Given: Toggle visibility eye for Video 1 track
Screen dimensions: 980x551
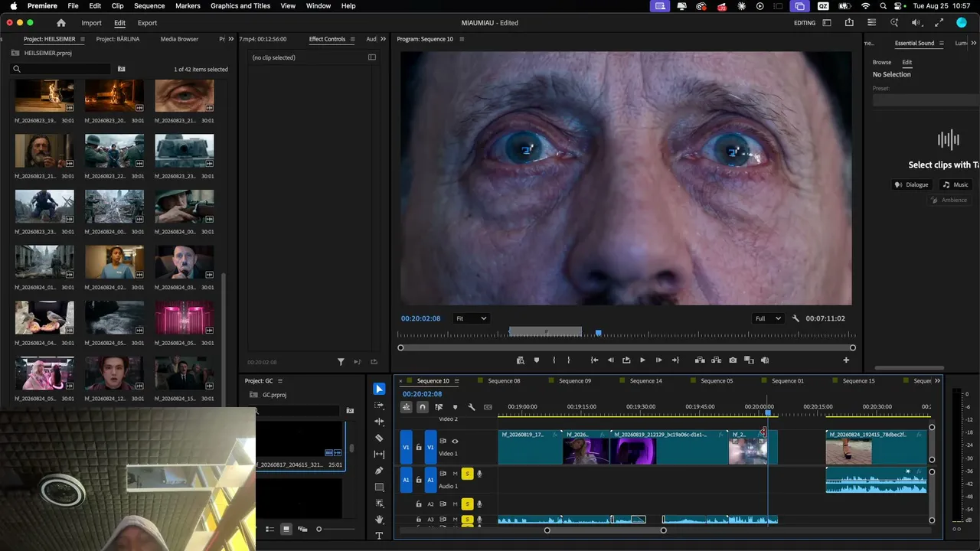Looking at the screenshot, I should [x=455, y=442].
